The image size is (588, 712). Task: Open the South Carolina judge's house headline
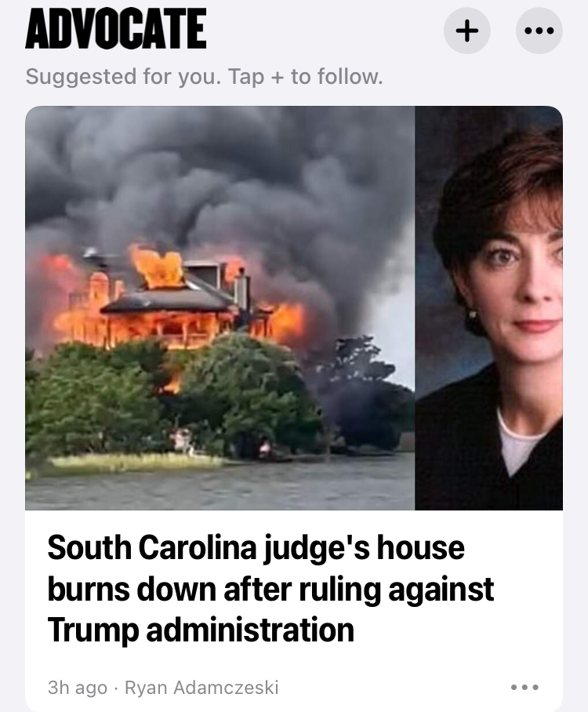click(x=270, y=588)
